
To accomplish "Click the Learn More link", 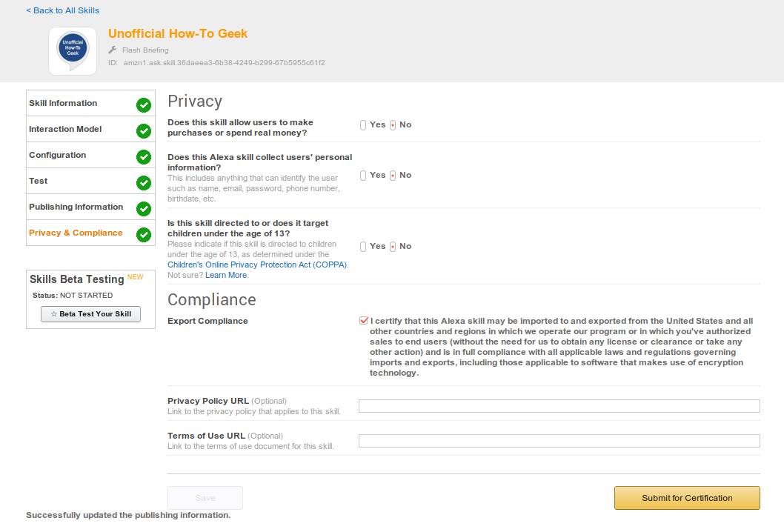I will coord(226,275).
